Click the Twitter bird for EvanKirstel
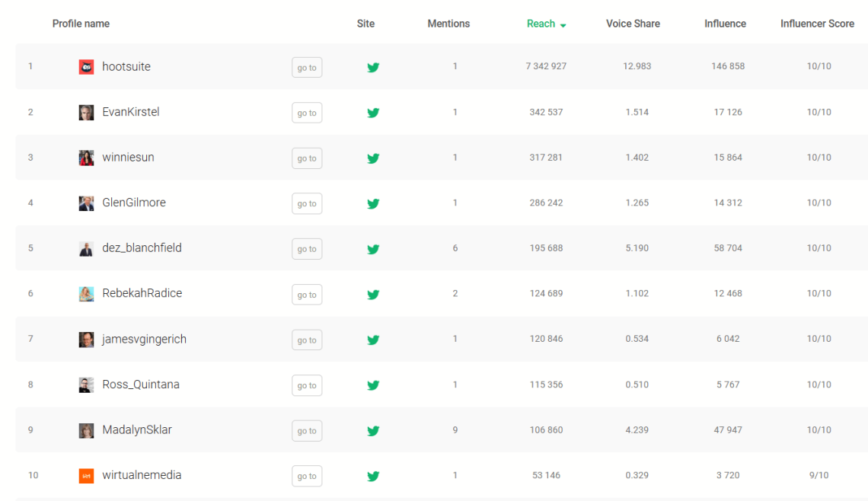 pos(373,113)
